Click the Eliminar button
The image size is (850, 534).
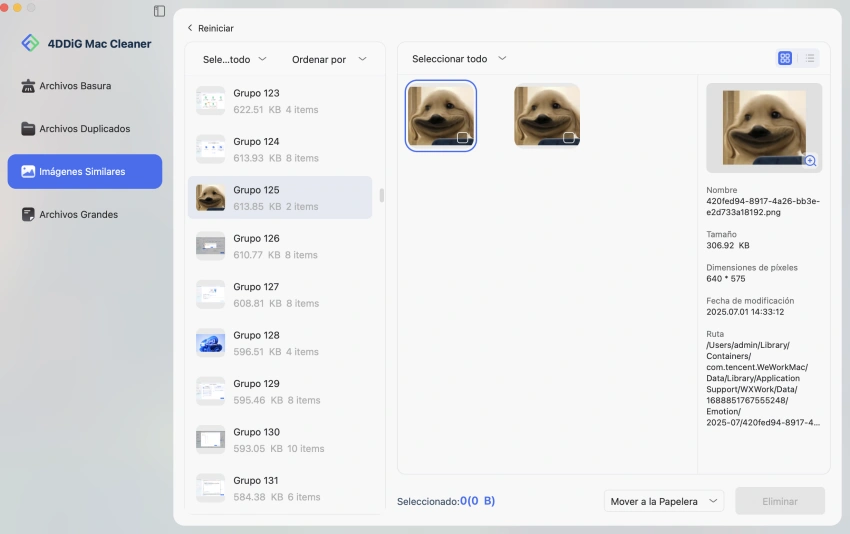780,501
